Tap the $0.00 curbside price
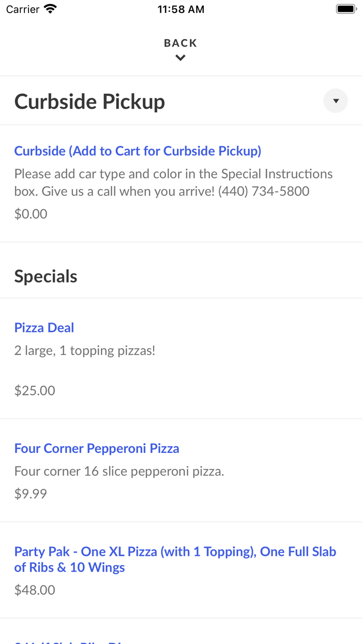Image resolution: width=362 pixels, height=644 pixels. point(31,213)
